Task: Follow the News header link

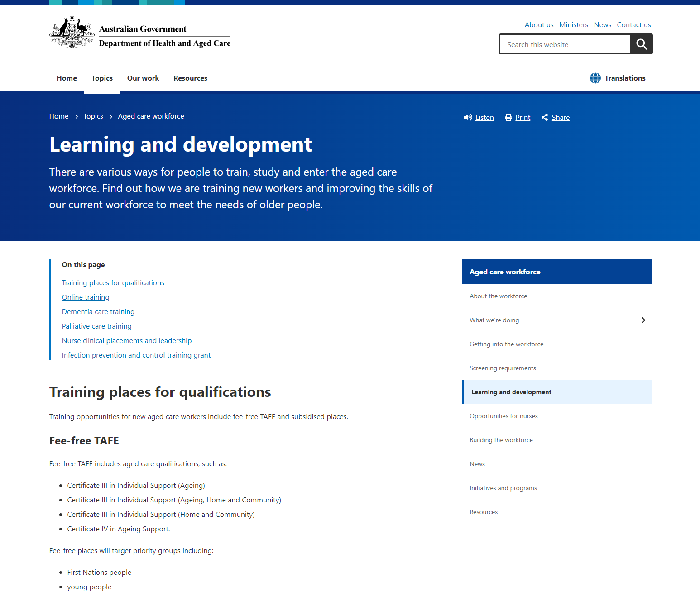Action: [602, 24]
